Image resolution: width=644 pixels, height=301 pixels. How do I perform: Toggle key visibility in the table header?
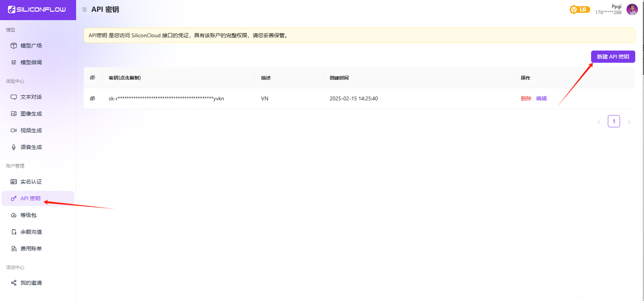92,78
